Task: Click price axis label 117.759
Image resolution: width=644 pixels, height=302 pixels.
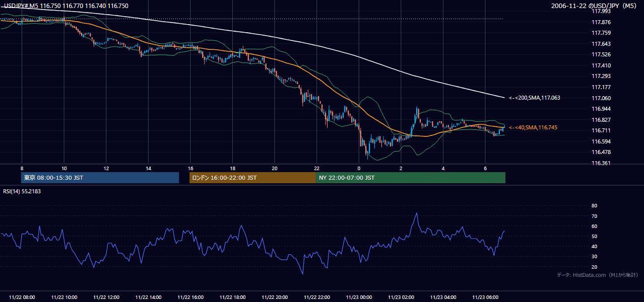Action: tap(601, 33)
